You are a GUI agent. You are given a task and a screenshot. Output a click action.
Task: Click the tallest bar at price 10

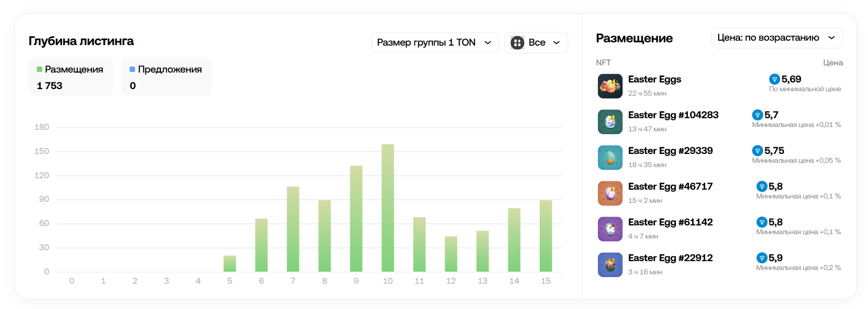(388, 209)
